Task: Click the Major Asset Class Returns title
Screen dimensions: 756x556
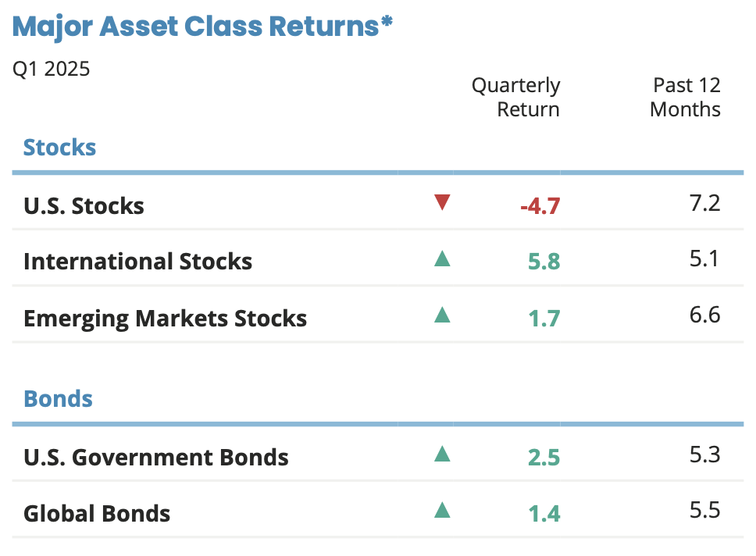Action: point(202,27)
